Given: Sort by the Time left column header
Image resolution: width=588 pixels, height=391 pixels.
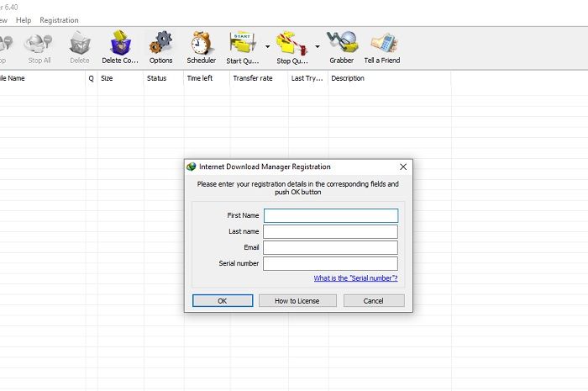Looking at the screenshot, I should point(207,78).
